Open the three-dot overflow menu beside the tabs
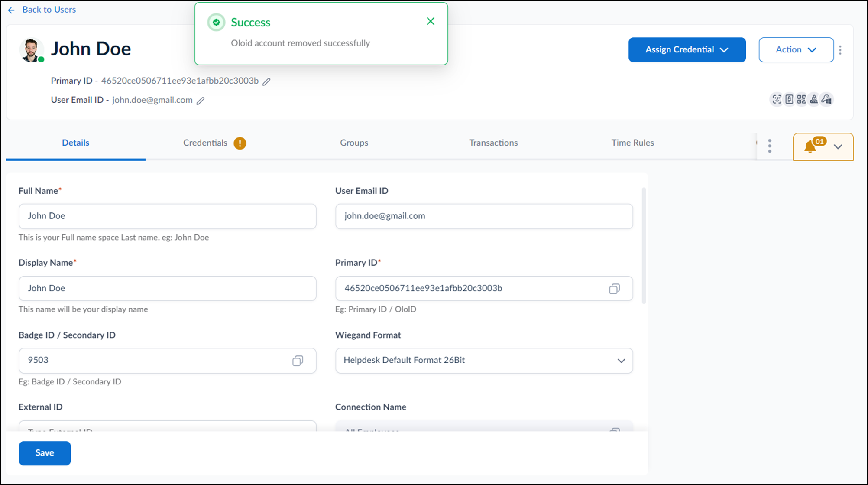Viewport: 868px width, 485px height. tap(770, 146)
